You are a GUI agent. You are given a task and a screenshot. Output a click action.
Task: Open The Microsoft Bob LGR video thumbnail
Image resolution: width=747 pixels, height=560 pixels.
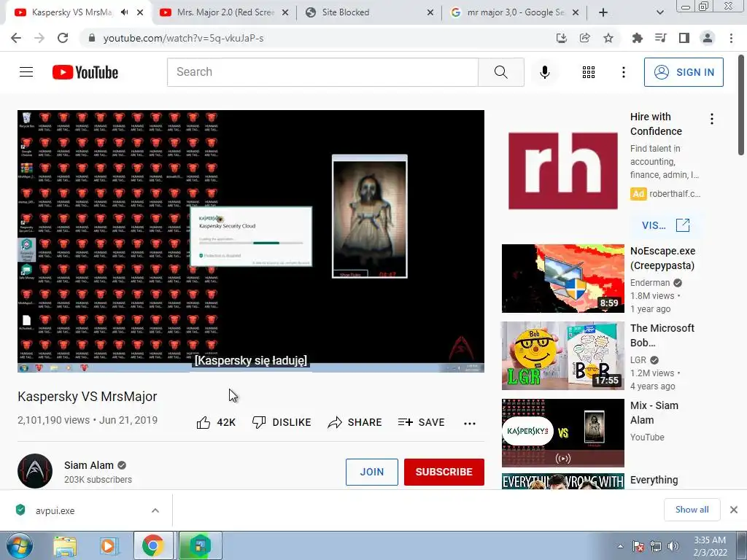click(x=563, y=356)
